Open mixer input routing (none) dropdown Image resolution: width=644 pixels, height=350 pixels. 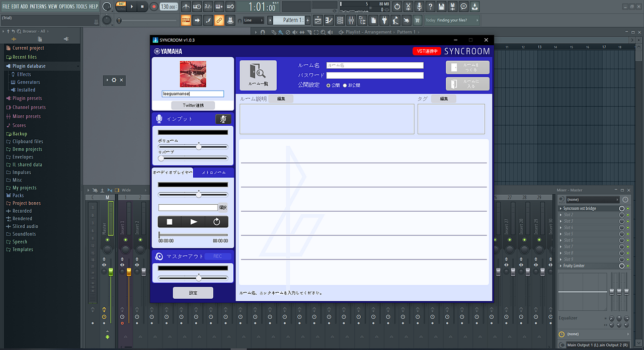[x=593, y=200]
